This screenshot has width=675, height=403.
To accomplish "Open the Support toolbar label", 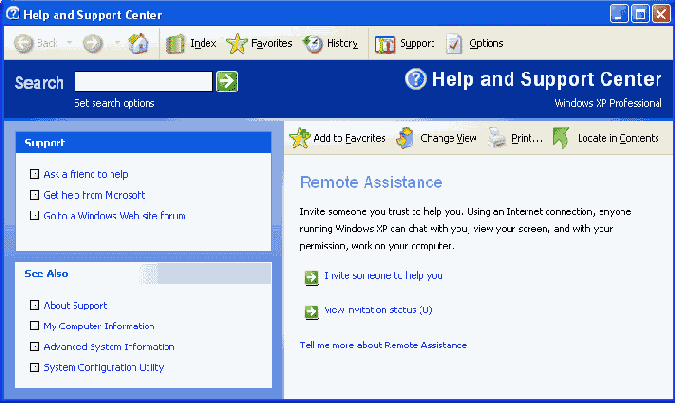I will [417, 43].
